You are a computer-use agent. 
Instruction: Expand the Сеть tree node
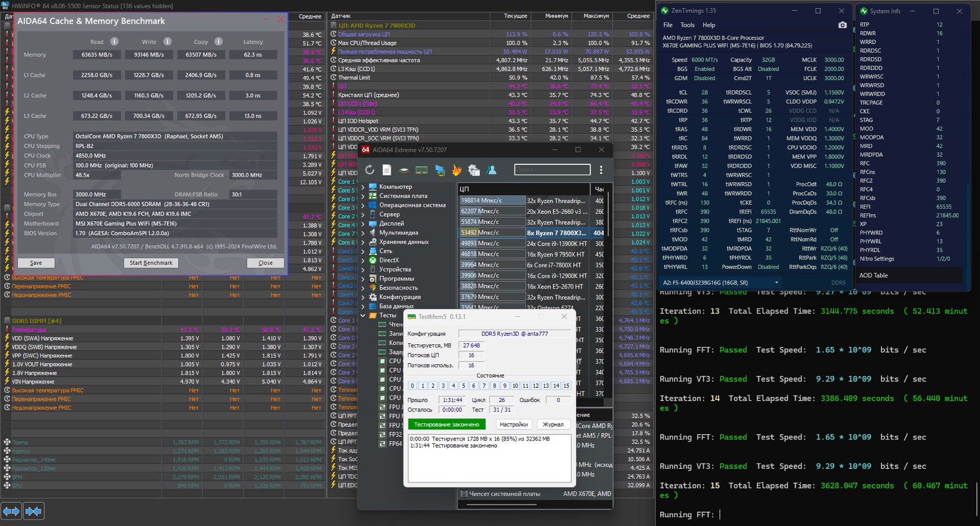[363, 251]
